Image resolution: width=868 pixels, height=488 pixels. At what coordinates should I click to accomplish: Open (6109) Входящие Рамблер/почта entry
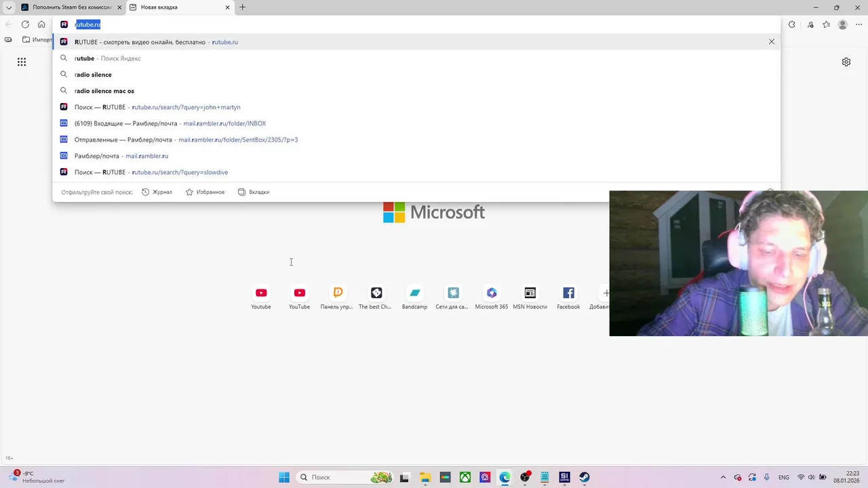pyautogui.click(x=416, y=123)
